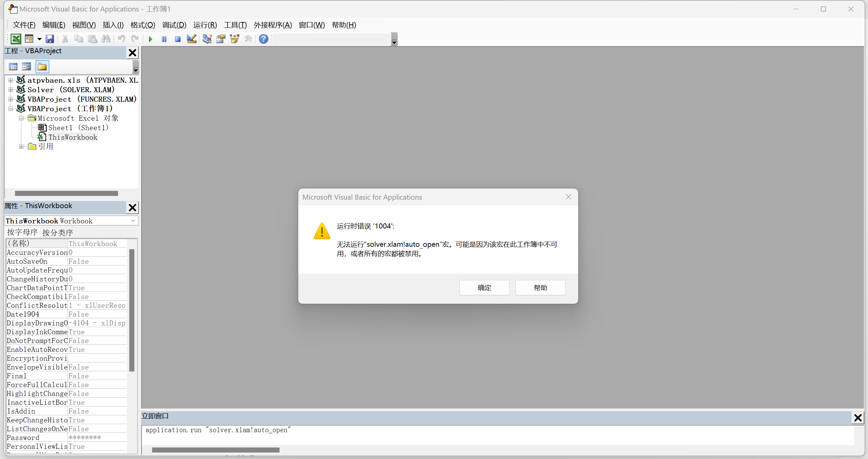Select ThisWorkbook in project tree
This screenshot has width=868, height=459.
click(73, 137)
